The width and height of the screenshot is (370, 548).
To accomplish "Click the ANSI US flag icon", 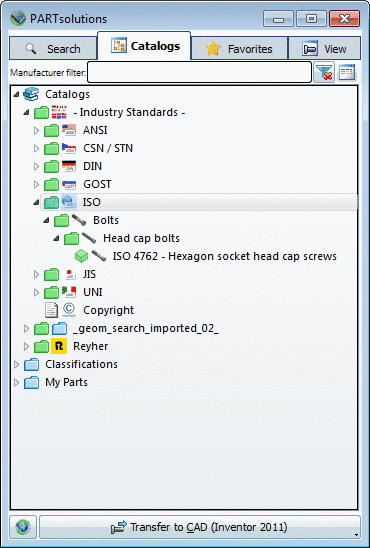I will click(69, 130).
